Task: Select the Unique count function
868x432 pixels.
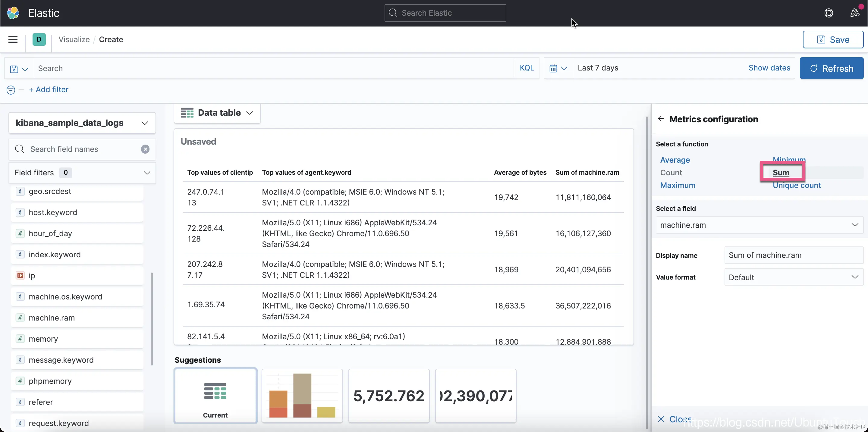Action: (797, 186)
